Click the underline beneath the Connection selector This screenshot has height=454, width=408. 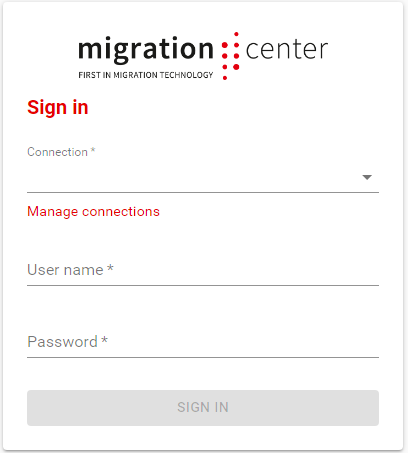203,192
